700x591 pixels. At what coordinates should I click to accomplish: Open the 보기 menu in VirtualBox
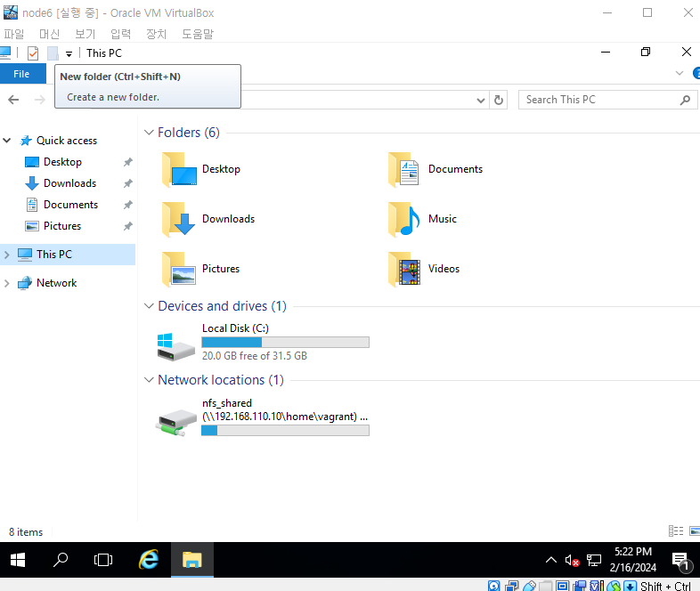pos(85,34)
